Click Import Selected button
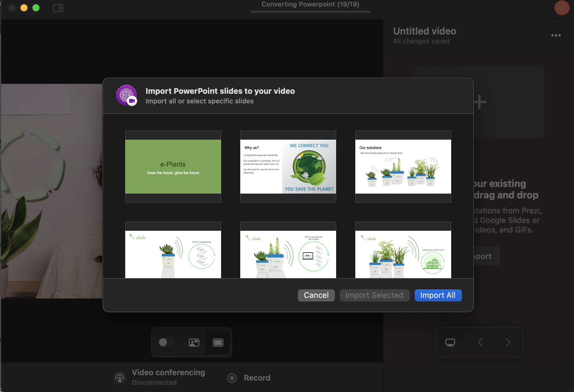Viewport: 574px width, 392px height. (374, 295)
